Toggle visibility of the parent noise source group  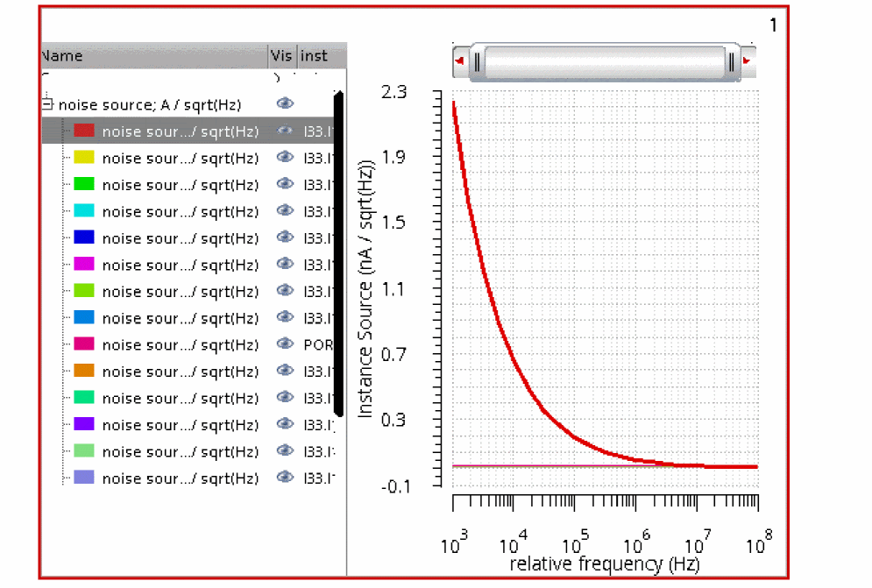coord(285,103)
